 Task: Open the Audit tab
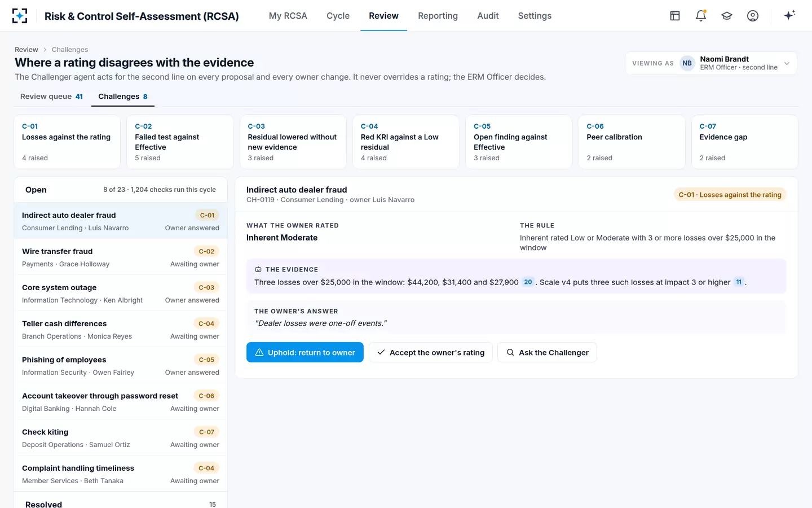[x=488, y=16]
